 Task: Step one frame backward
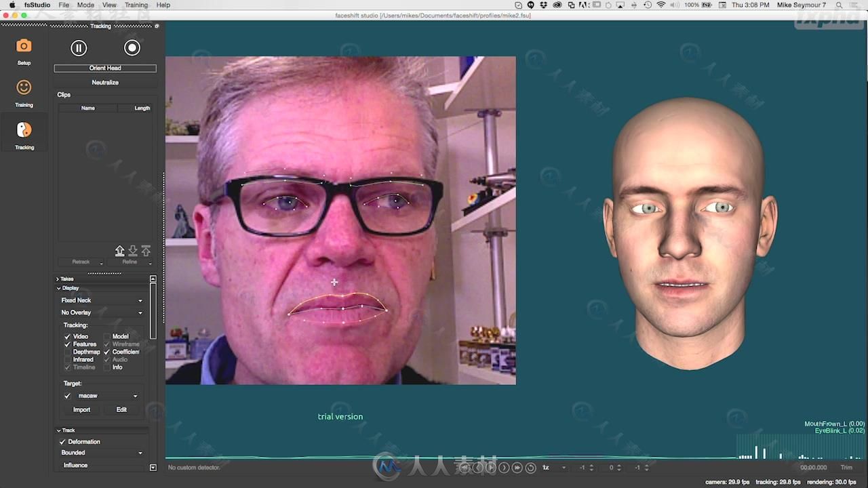(x=477, y=468)
